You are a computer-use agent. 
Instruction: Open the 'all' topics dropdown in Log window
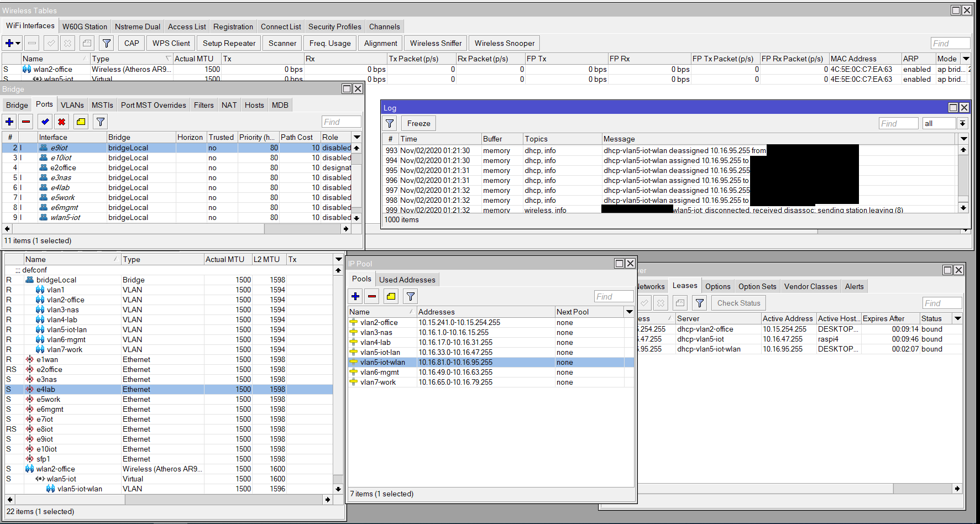point(962,123)
